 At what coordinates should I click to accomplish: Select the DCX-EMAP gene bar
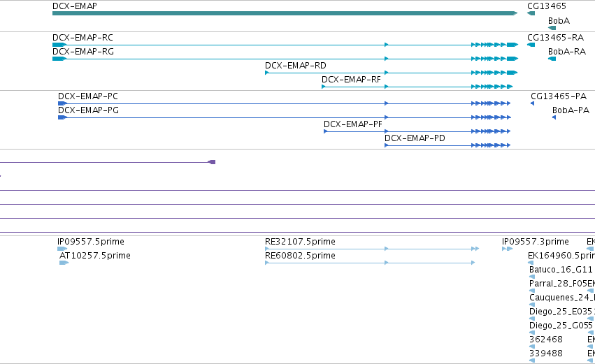[285, 14]
